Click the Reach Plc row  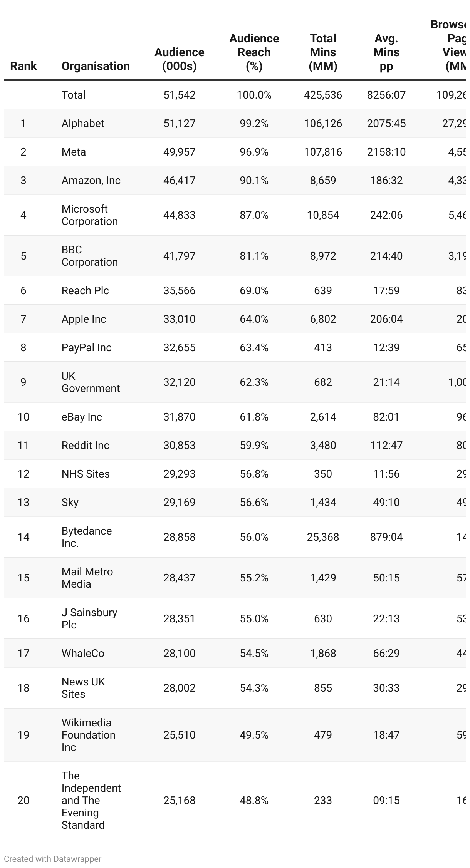85,290
